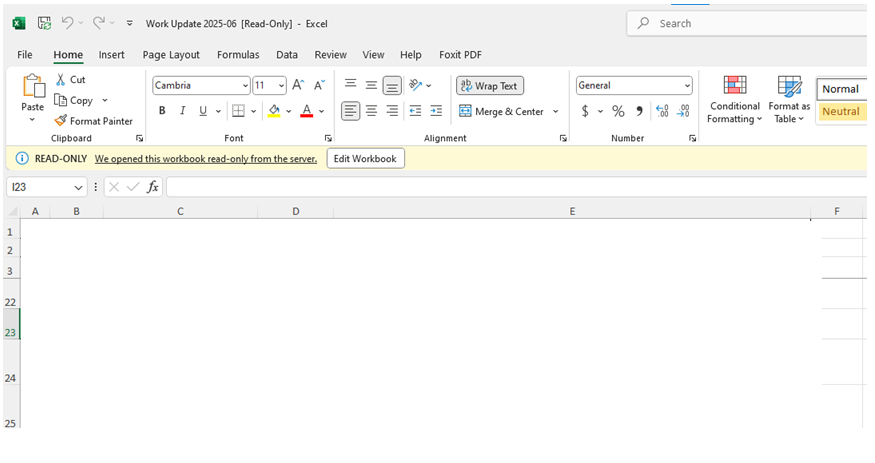Click the read-only from server link

click(206, 159)
